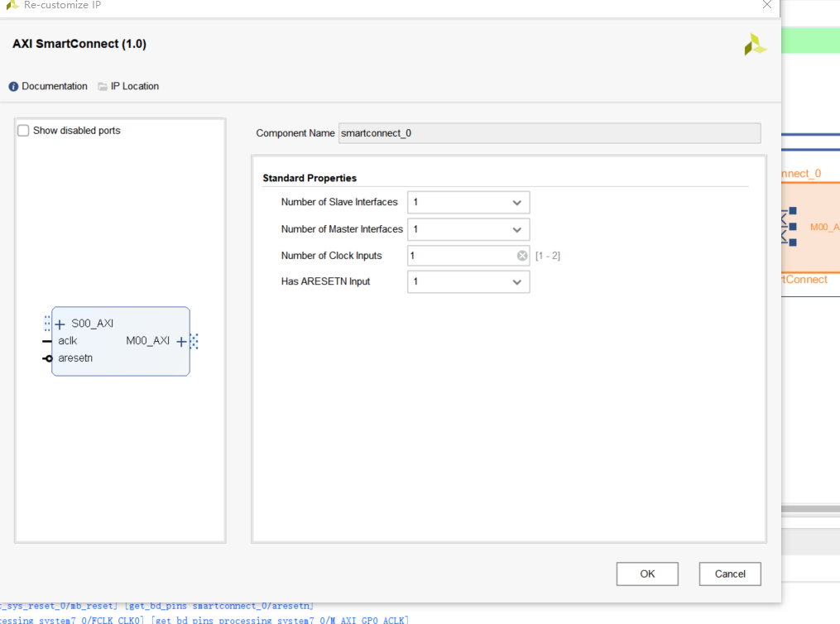Click M00_A port in background block design

tap(824, 227)
